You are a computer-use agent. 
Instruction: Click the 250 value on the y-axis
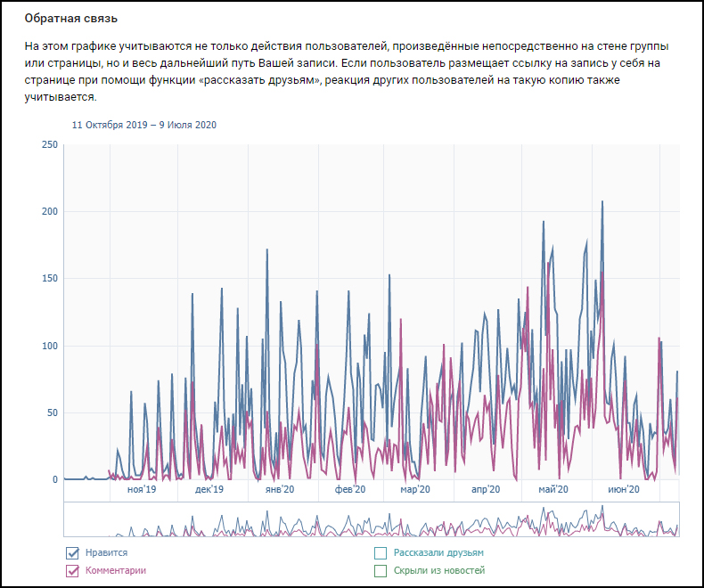tap(49, 145)
